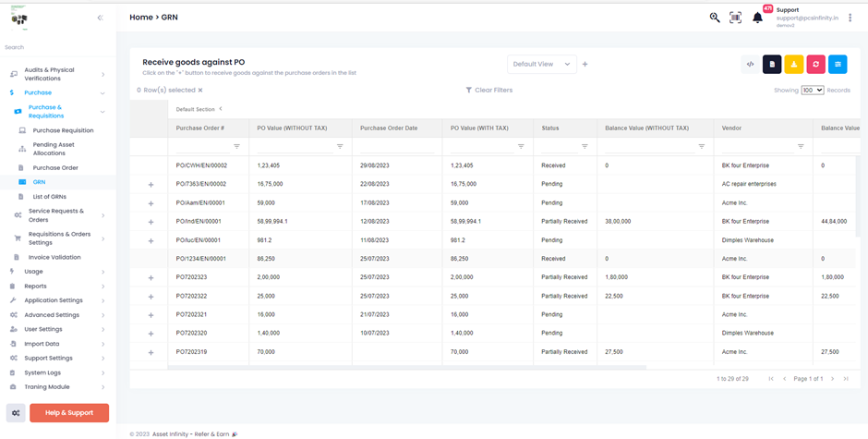Expand Audits & Physical Verifications menu
Image resolution: width=868 pixels, height=439 pixels.
click(x=58, y=74)
